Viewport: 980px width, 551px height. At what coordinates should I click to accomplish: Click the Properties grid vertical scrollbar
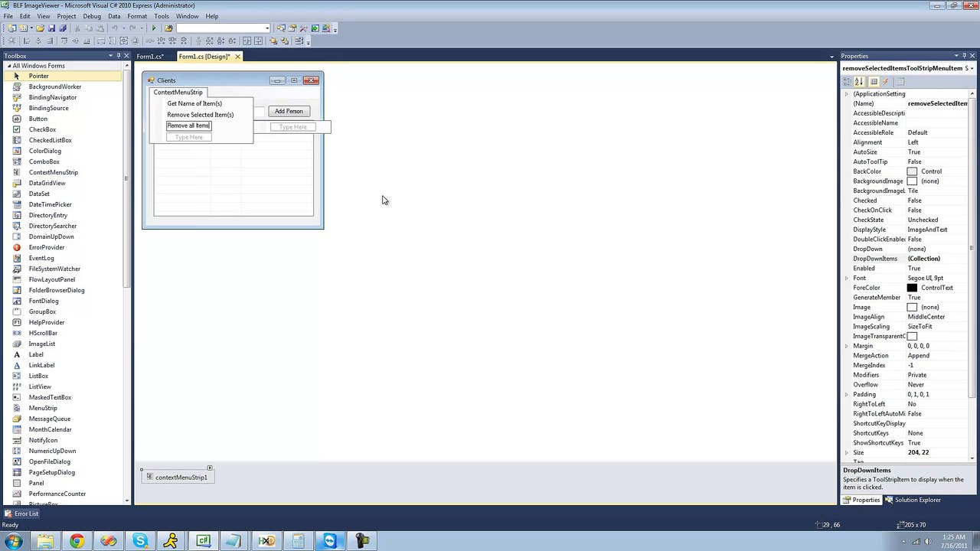972,275
